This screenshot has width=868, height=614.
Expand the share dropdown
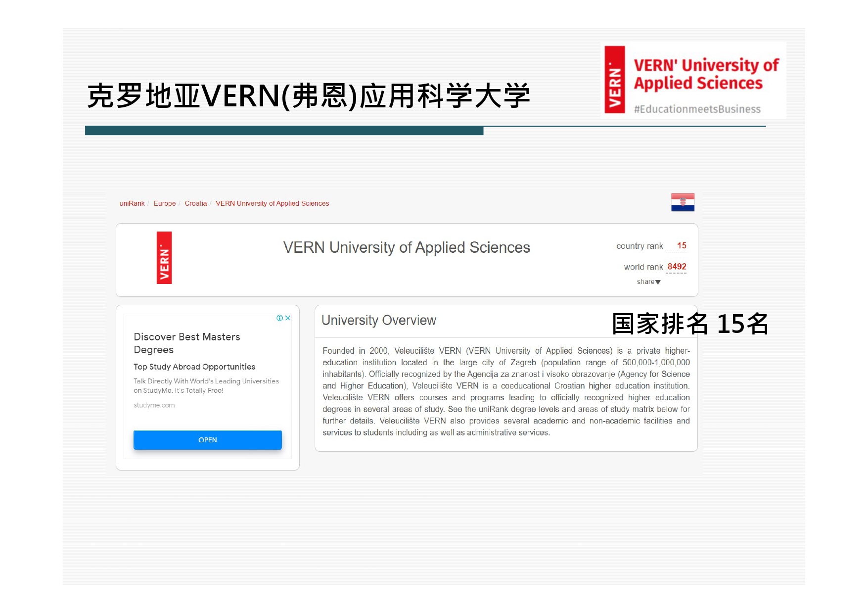click(x=648, y=282)
